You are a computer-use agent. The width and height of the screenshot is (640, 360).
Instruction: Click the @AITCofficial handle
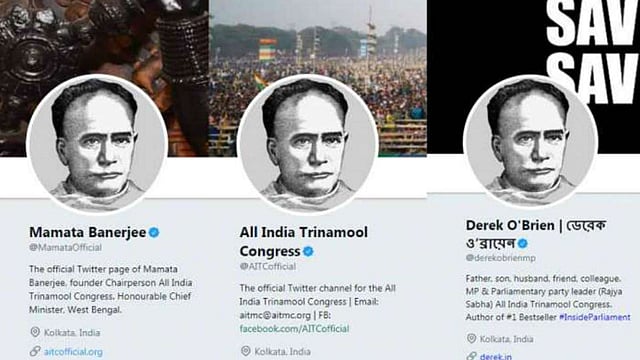(x=268, y=266)
